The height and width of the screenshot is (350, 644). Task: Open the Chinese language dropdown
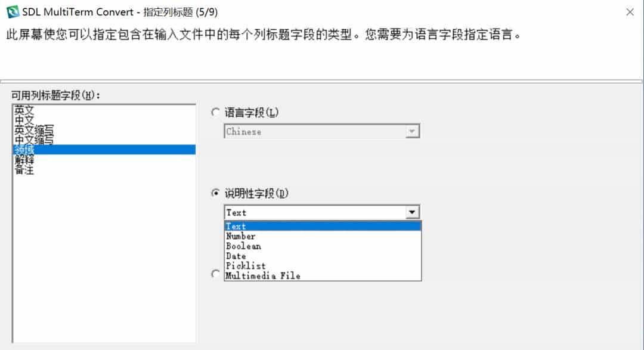coord(413,131)
